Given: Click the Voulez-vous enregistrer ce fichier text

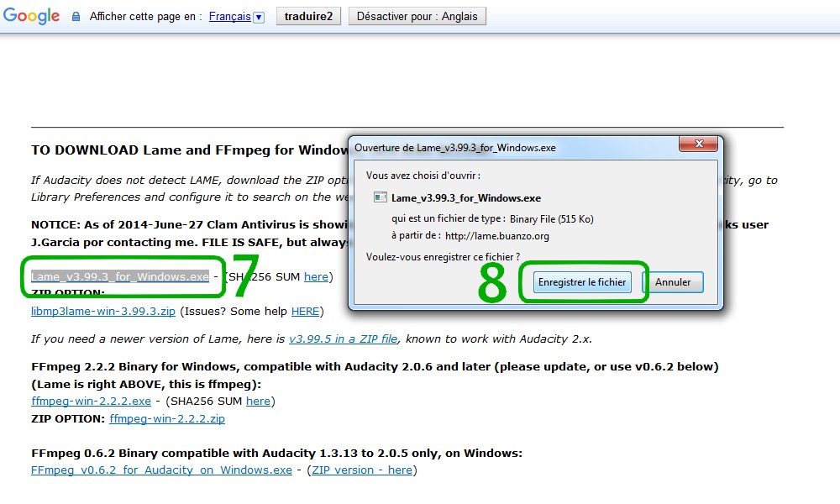Looking at the screenshot, I should 443,257.
